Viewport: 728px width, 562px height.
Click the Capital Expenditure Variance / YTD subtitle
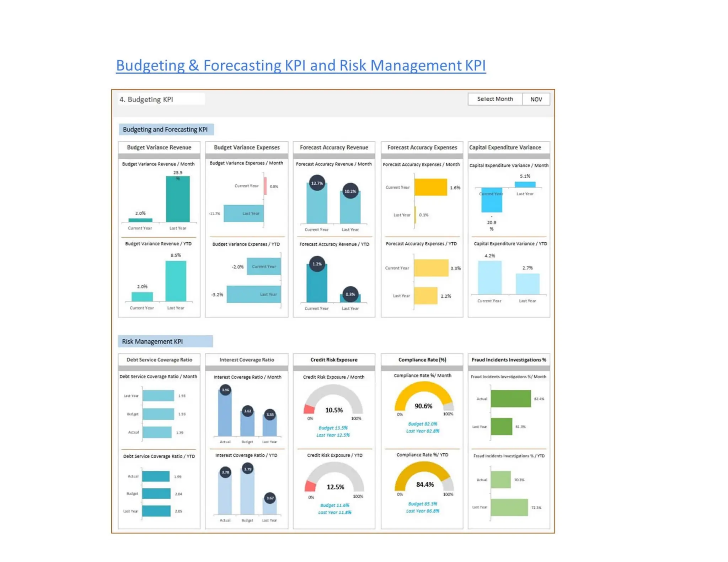pos(510,244)
